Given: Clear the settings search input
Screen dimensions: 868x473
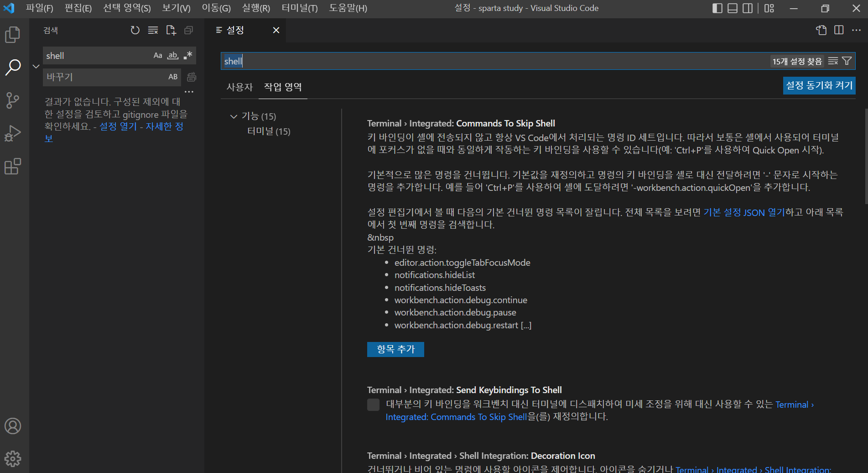Looking at the screenshot, I should pos(833,61).
